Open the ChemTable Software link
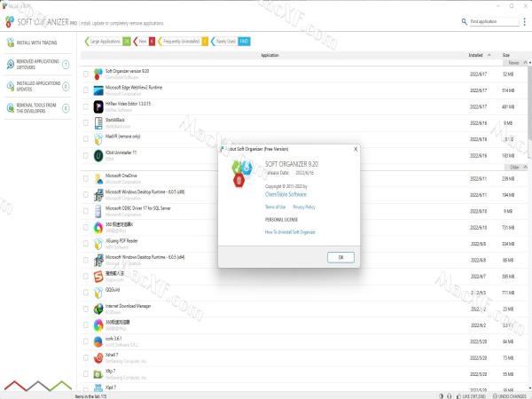532x399 pixels. click(286, 194)
